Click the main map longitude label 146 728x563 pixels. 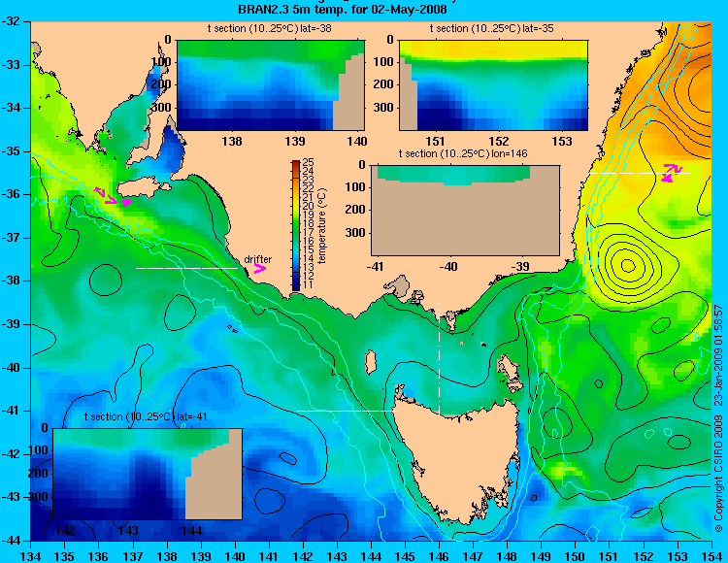click(439, 556)
